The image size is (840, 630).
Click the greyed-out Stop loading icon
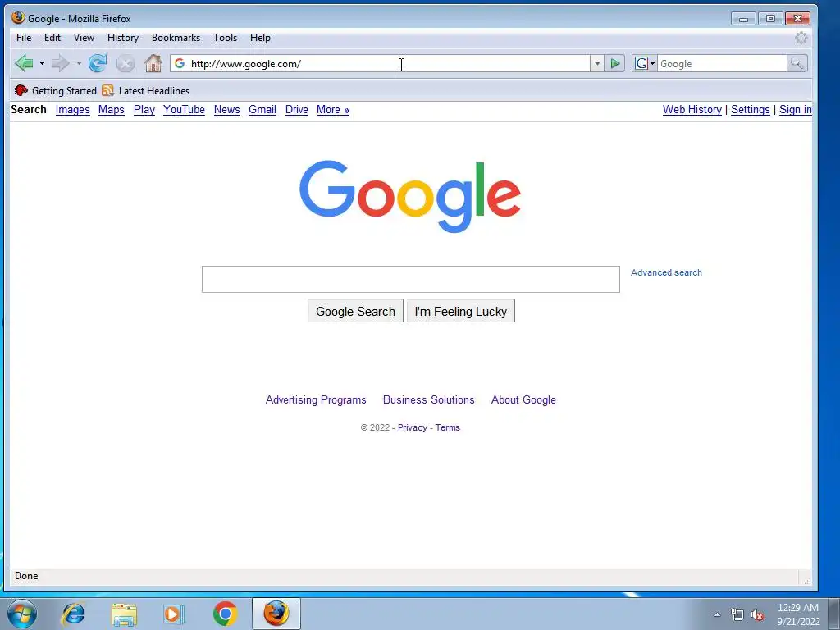(126, 64)
